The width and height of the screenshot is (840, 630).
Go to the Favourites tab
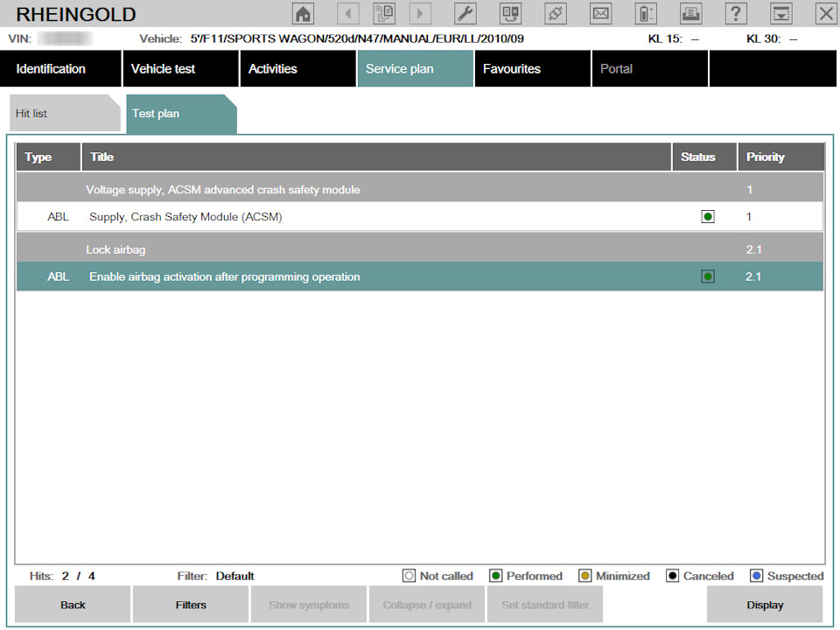tap(533, 68)
